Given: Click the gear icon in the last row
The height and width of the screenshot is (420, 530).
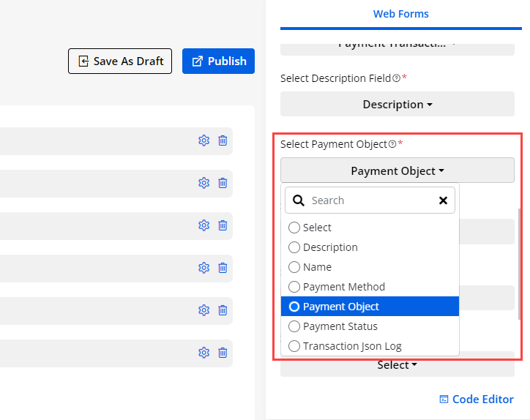Looking at the screenshot, I should [204, 353].
